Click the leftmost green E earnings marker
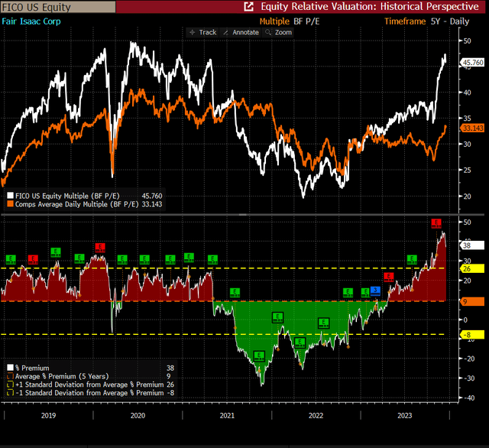The image size is (489, 448). 11,259
